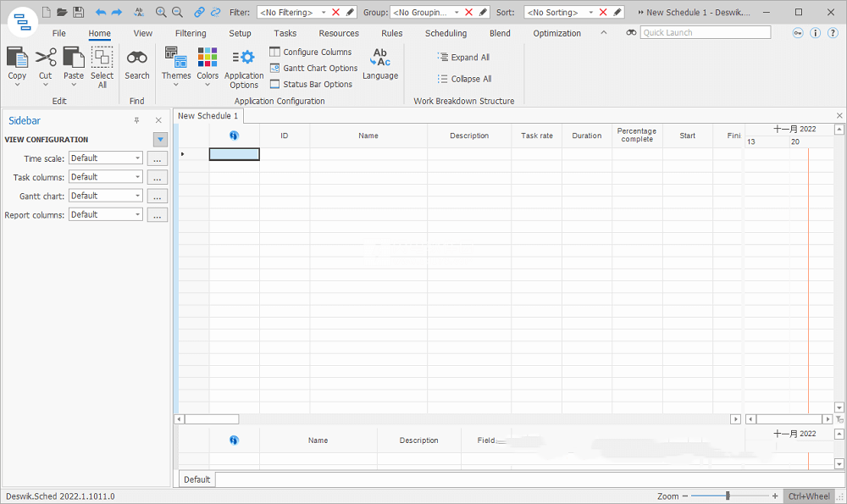Switch to the View ribbon tab
This screenshot has width=847, height=504.
(142, 33)
